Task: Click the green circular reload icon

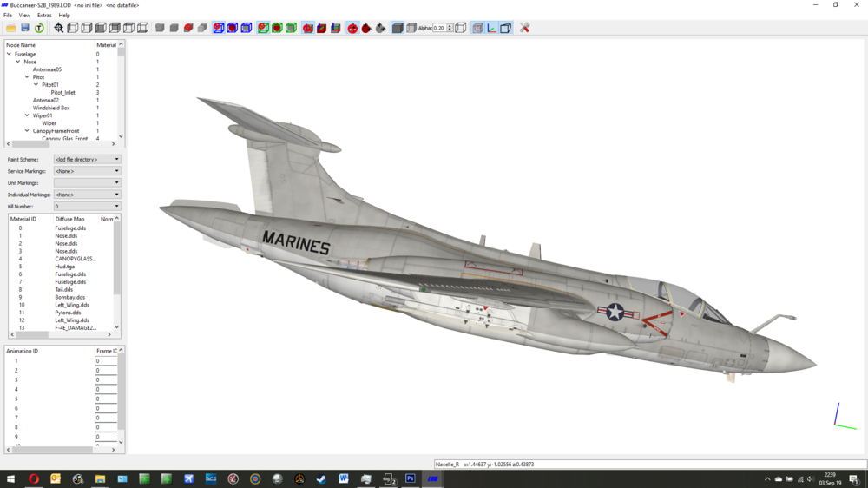Action: [39, 28]
